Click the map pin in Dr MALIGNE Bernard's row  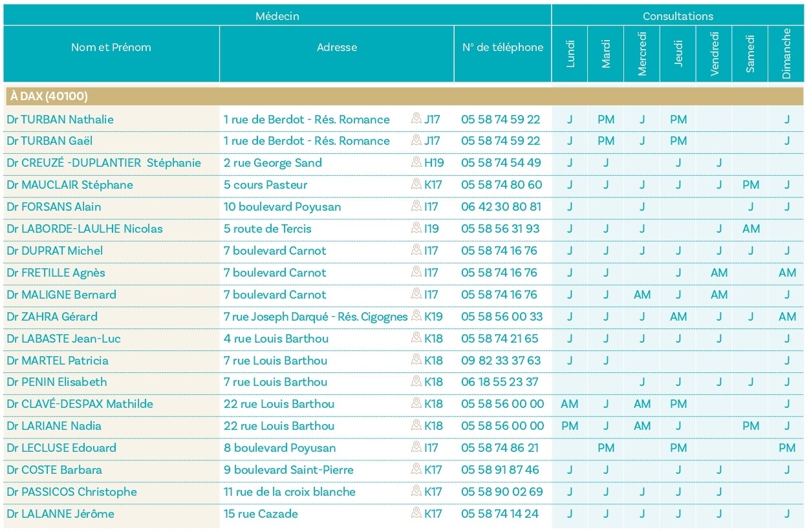416,293
